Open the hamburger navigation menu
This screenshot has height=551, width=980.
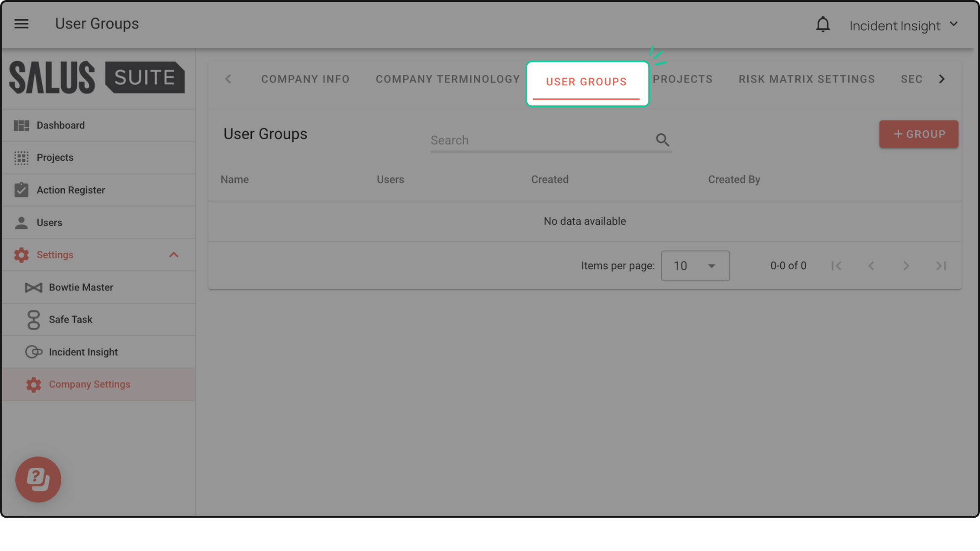21,24
